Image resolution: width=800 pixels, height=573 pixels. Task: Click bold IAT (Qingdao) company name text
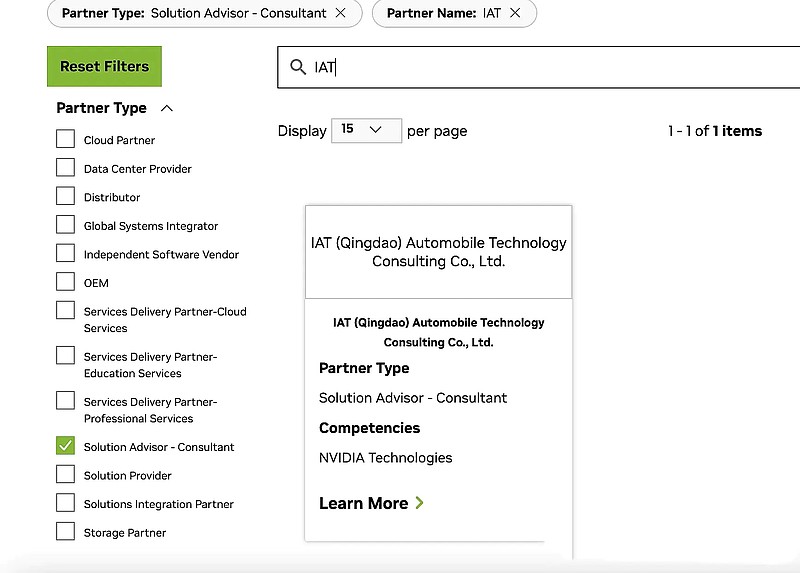click(438, 332)
